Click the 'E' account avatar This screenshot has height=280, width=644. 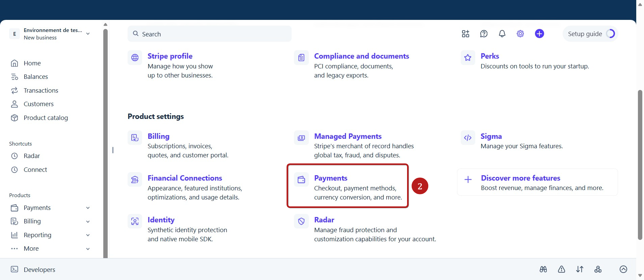point(15,34)
